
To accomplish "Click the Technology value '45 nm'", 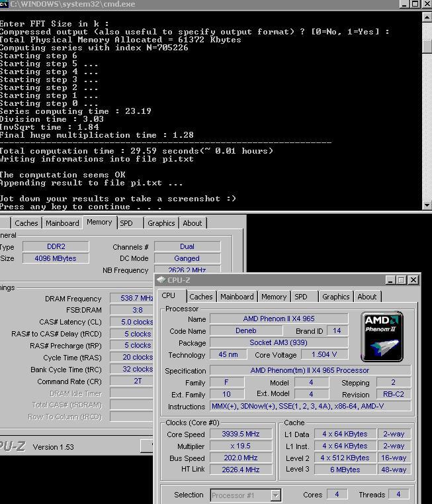I will tap(228, 354).
